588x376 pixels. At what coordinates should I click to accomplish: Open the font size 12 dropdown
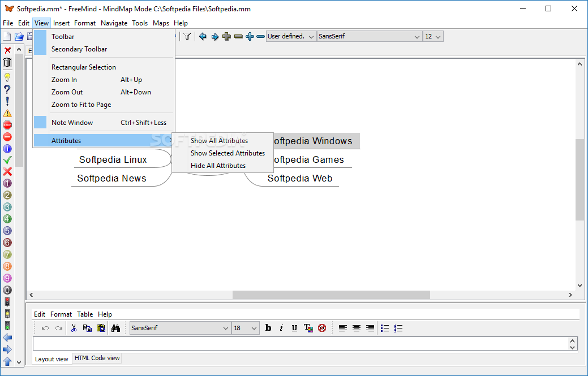433,36
